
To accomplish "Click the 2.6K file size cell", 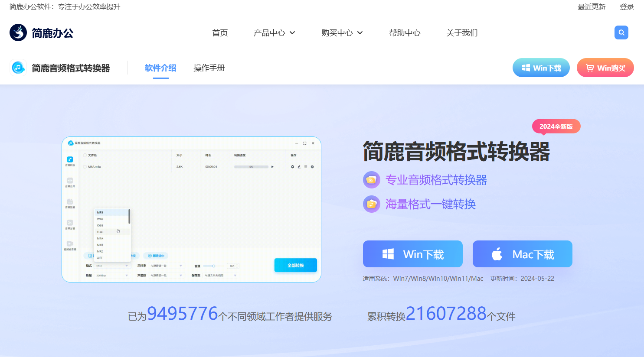I will click(x=180, y=167).
